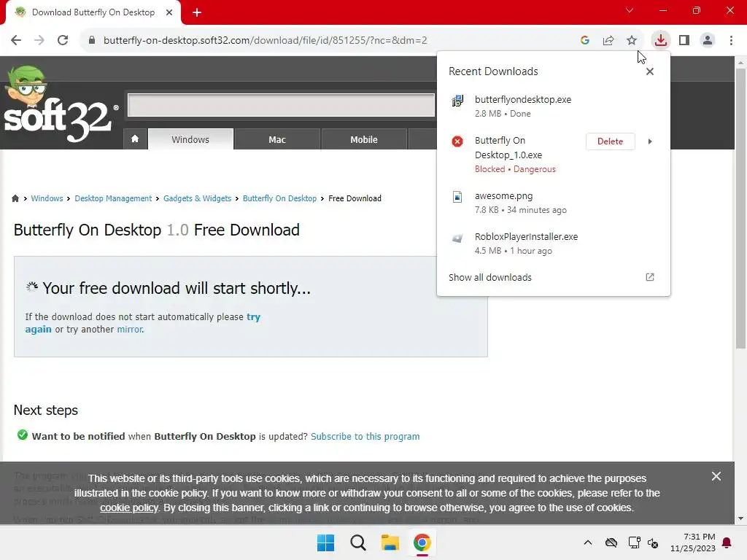Close the Download Butterfly On Desktop tab

[169, 12]
